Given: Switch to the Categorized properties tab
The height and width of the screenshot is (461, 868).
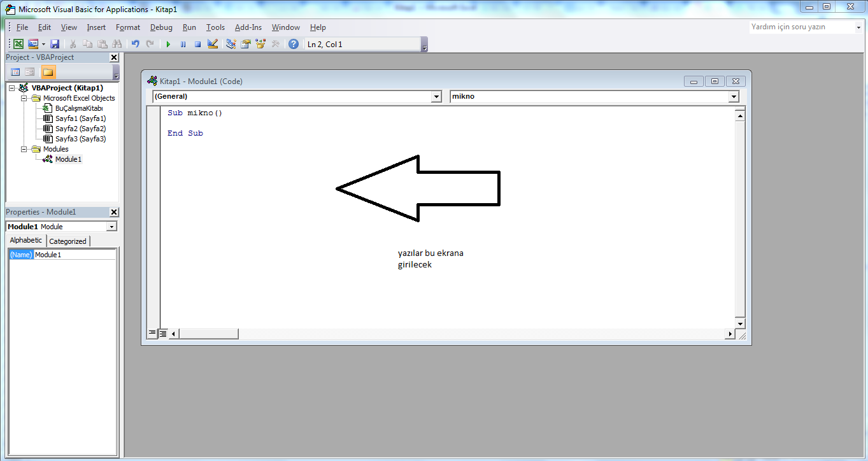Looking at the screenshot, I should pos(68,241).
